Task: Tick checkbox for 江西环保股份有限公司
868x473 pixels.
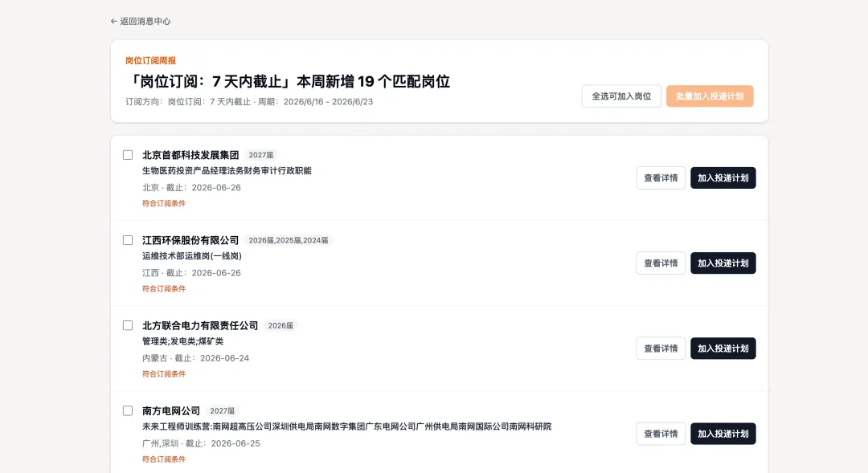Action: point(128,240)
